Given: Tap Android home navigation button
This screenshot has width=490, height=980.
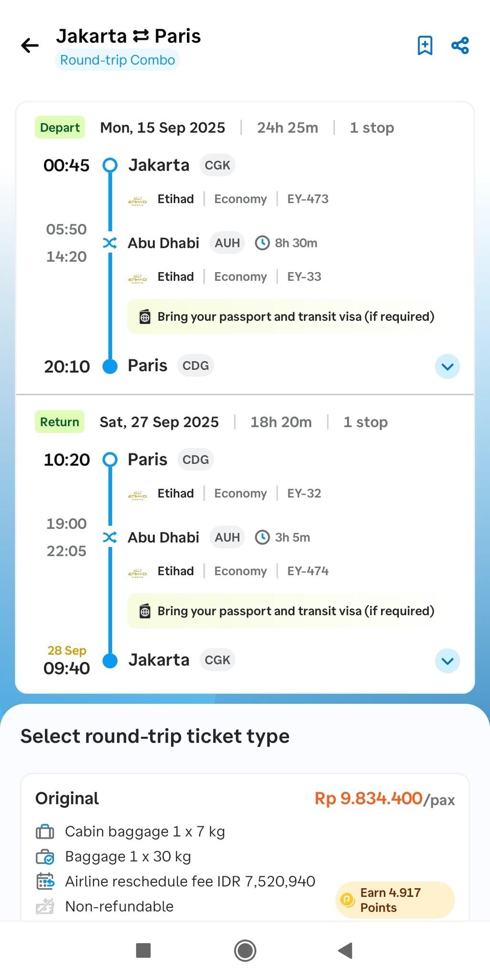Looking at the screenshot, I should [x=245, y=950].
